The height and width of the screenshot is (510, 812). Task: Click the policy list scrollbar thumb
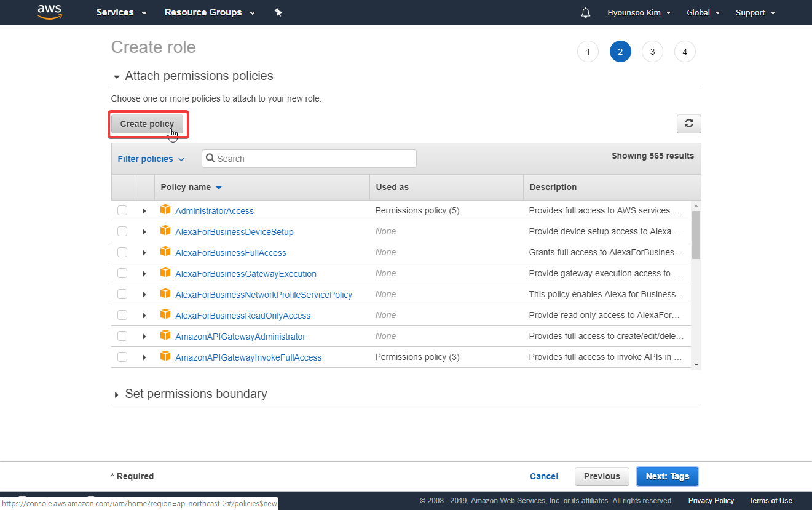pos(696,235)
